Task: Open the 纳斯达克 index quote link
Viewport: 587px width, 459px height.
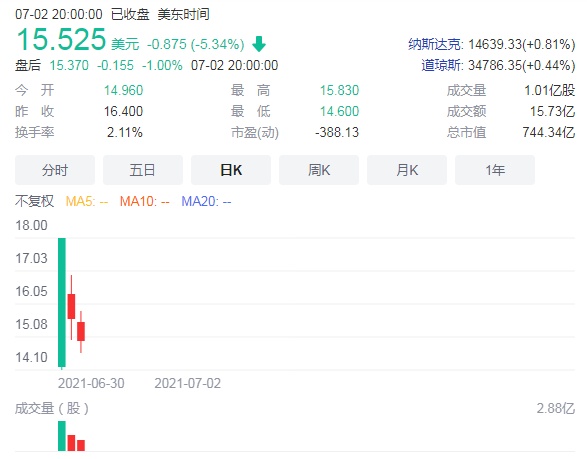Action: pyautogui.click(x=435, y=44)
